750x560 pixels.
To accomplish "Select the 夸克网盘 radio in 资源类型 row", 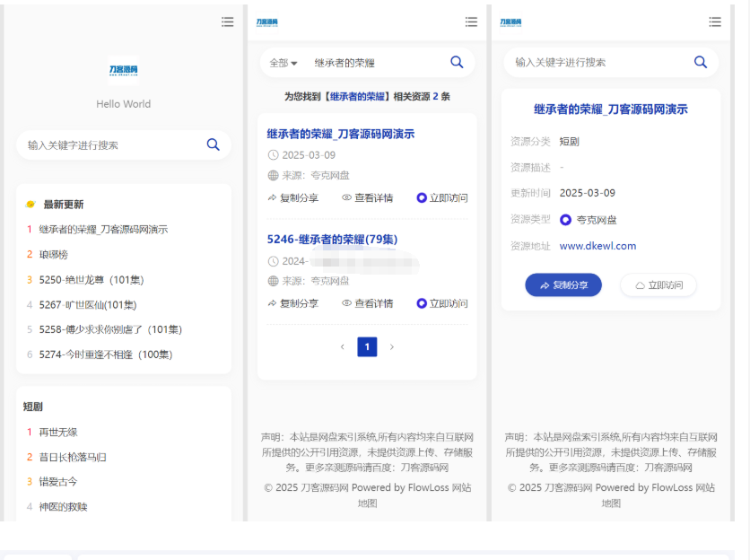I will click(564, 218).
